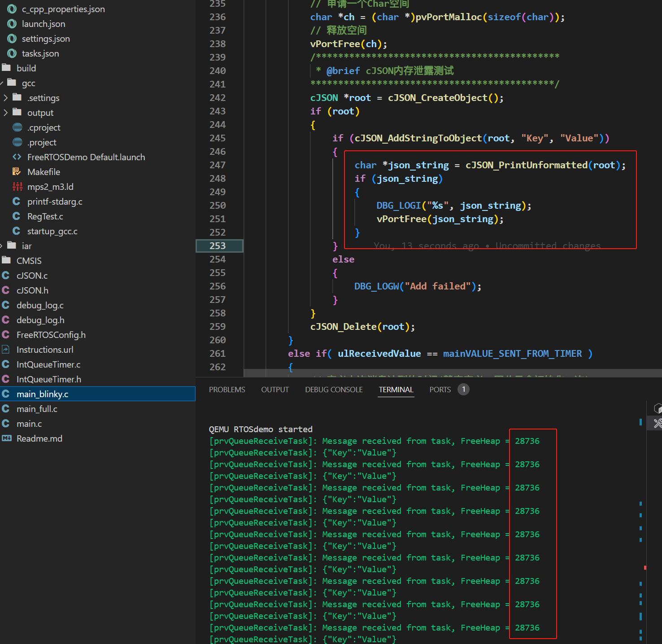Click the debug_log.h header file icon

6,320
